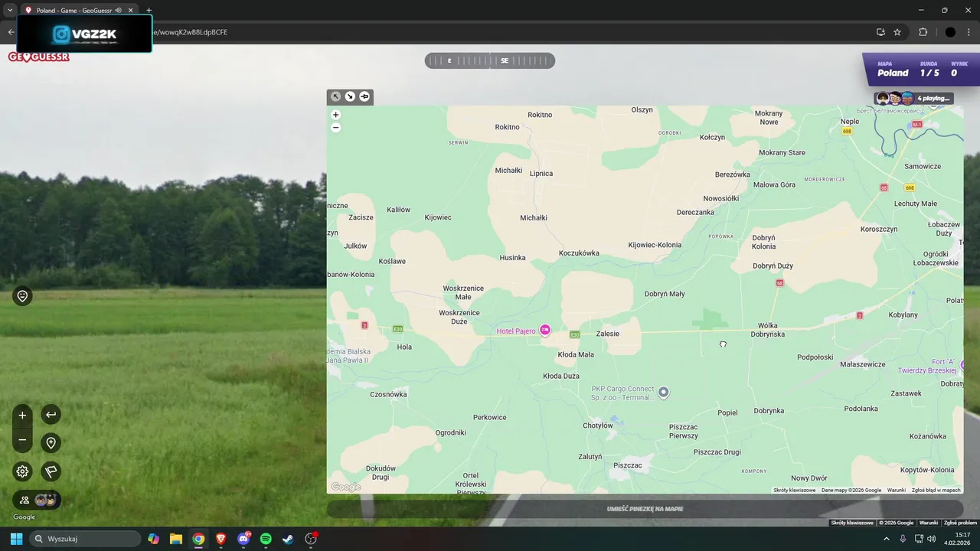Shrink the guess map with down-right arrow
Screen dimensions: 980x551
pyautogui.click(x=350, y=96)
